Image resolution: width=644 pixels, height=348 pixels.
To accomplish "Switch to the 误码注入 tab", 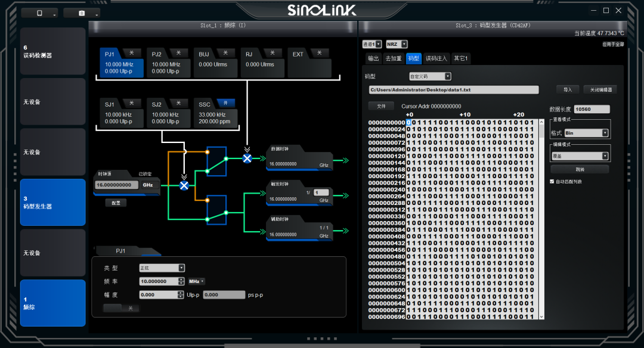I will click(x=436, y=58).
